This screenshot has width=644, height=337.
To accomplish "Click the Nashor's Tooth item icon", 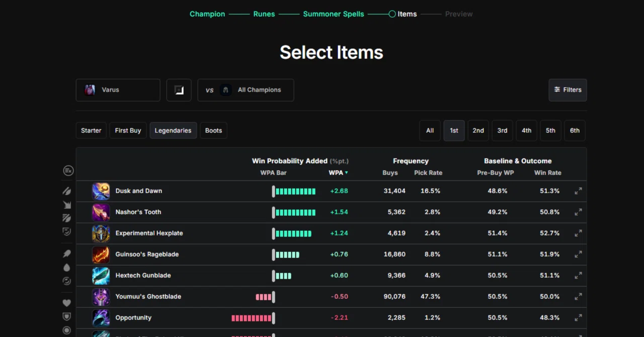I will point(101,212).
